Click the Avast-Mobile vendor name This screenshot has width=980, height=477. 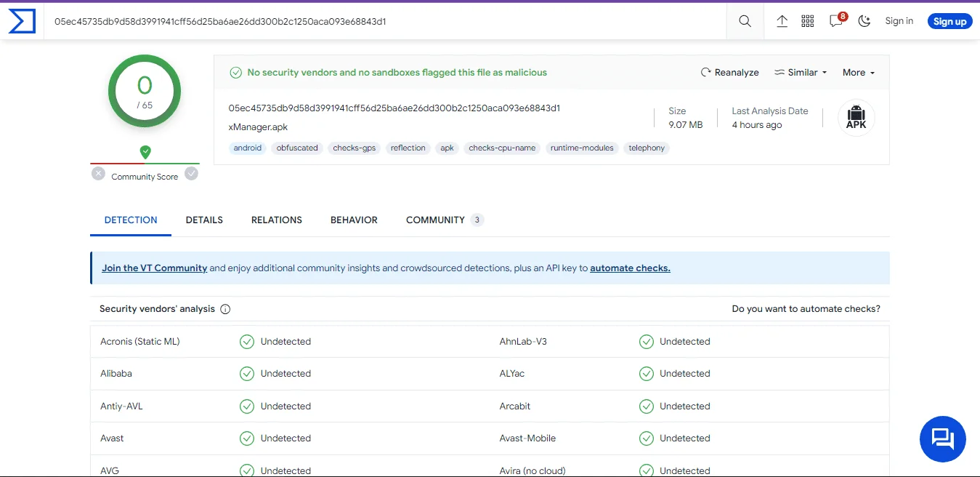click(x=527, y=438)
